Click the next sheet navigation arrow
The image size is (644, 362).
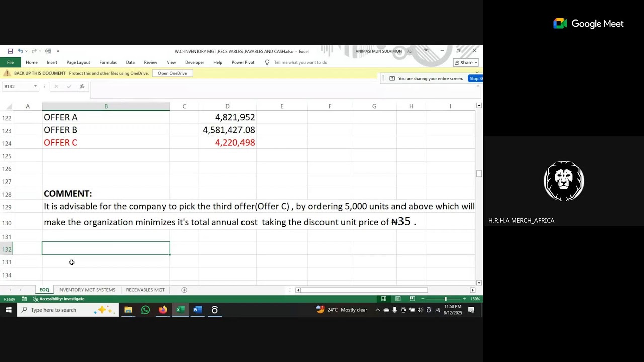tap(20, 290)
